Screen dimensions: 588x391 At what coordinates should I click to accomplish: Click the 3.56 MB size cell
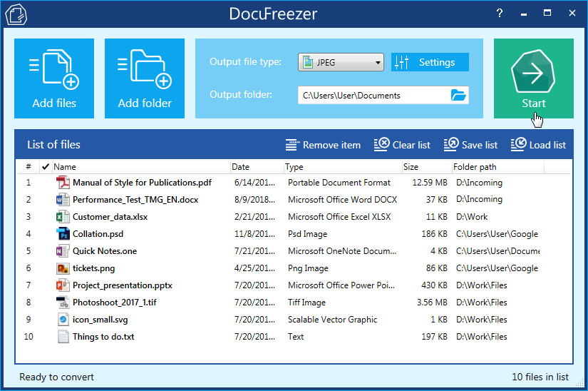click(432, 303)
